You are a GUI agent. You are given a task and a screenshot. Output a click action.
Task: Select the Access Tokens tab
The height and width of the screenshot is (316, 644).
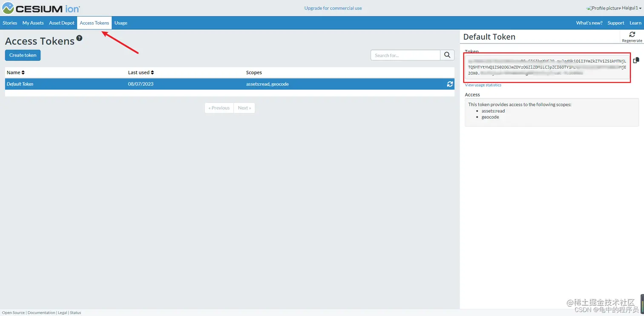click(95, 23)
